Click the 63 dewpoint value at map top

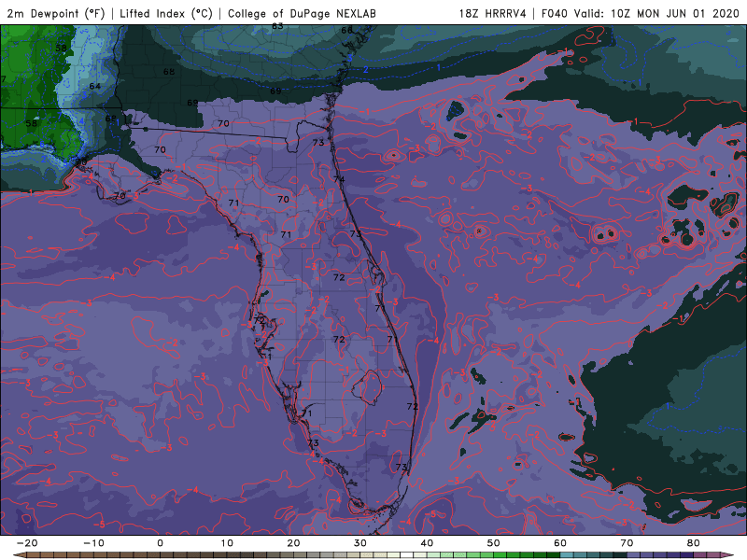pos(277,26)
